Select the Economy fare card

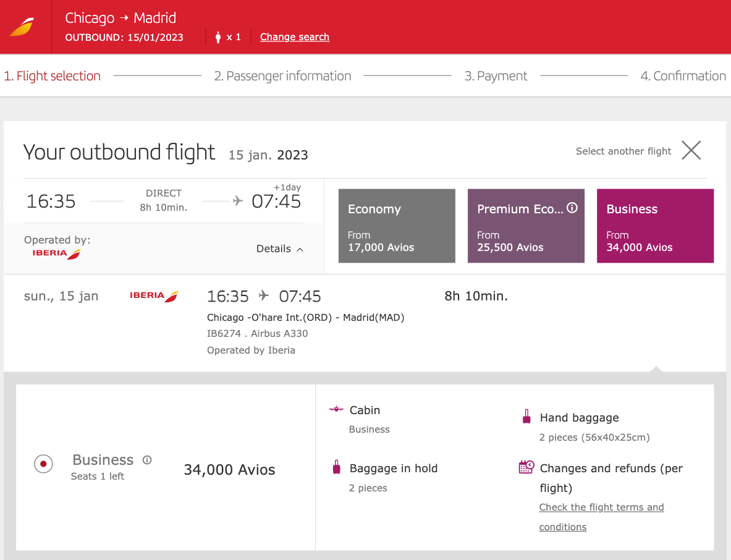click(x=396, y=226)
